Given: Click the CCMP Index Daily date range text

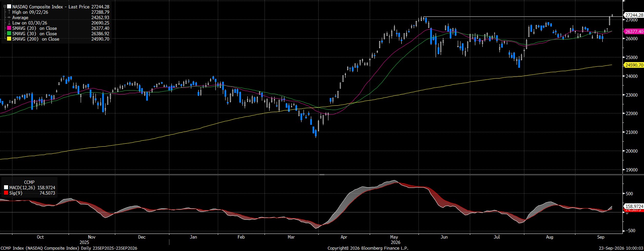Looking at the screenshot, I should 69,248.
